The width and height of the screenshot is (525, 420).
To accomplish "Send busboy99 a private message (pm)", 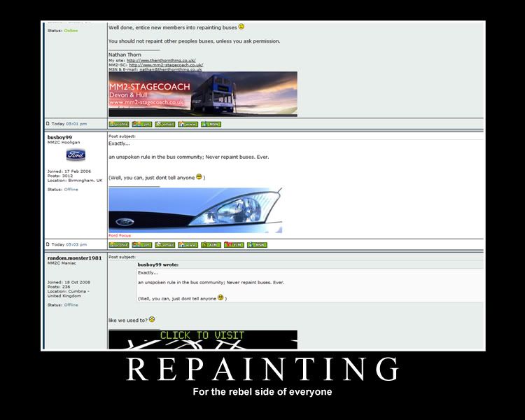I will pos(142,244).
